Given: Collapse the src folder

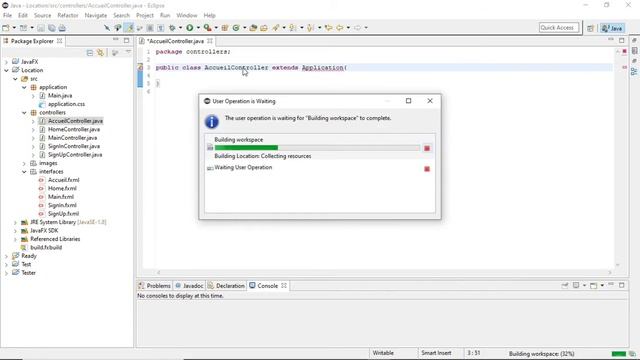Looking at the screenshot, I should 15,79.
